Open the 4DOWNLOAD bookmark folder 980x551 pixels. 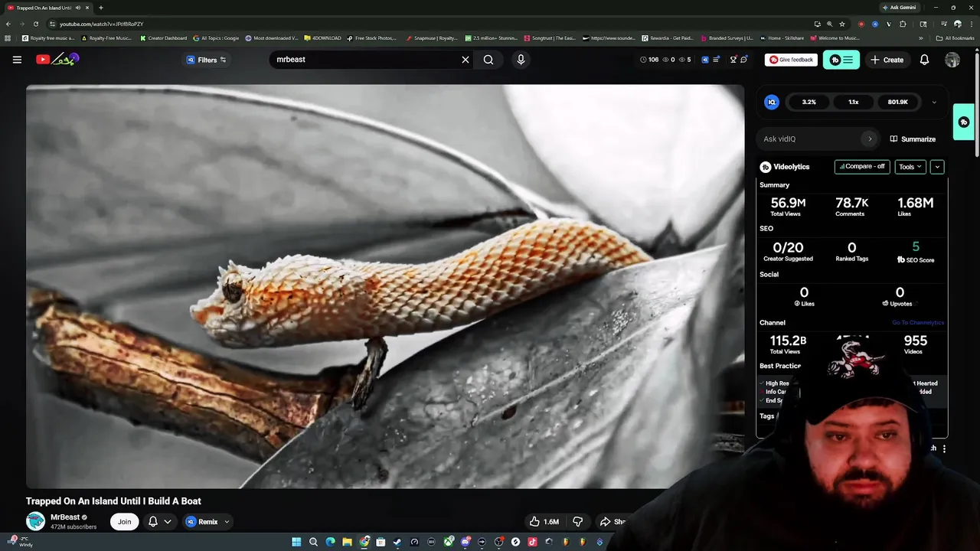tap(321, 38)
